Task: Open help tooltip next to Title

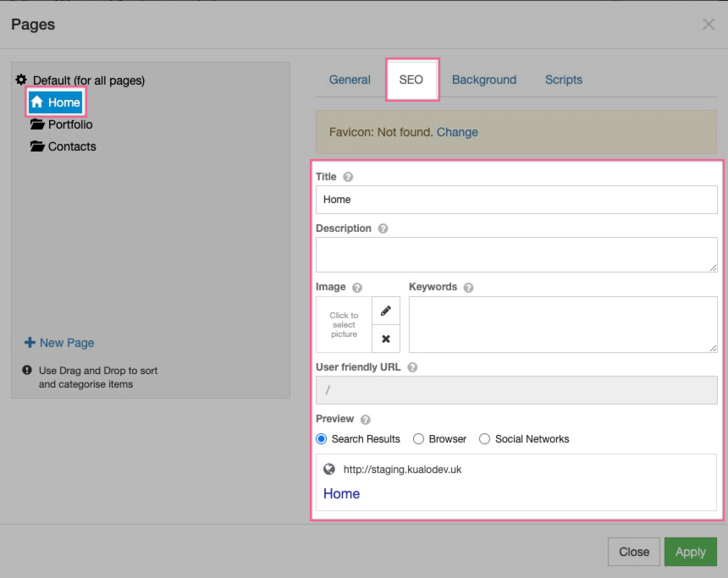Action: tap(348, 177)
